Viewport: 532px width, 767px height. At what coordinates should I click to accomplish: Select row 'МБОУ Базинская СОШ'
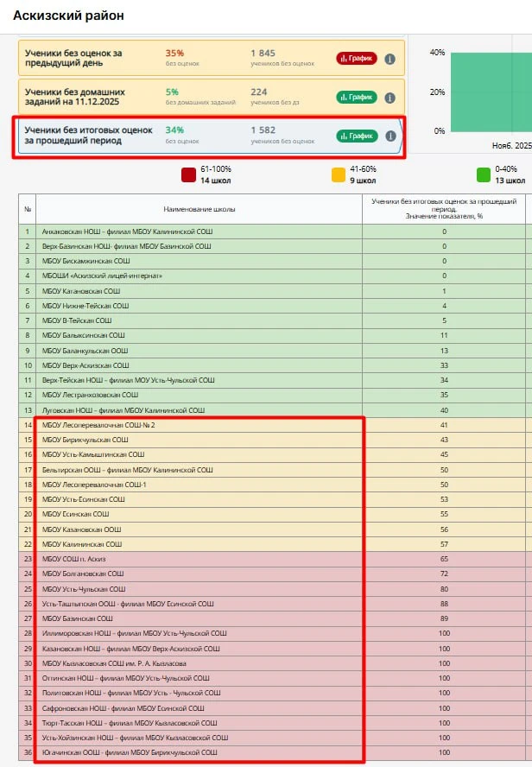272,618
